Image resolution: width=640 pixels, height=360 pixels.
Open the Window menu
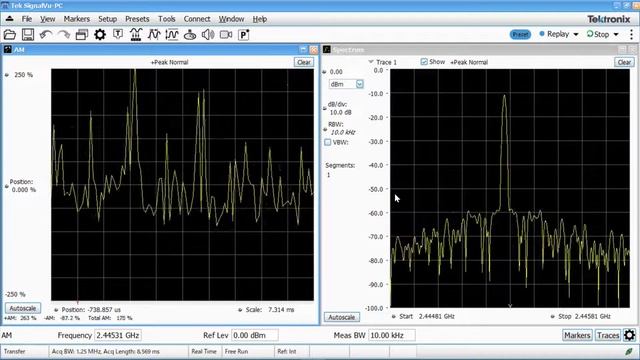point(231,19)
